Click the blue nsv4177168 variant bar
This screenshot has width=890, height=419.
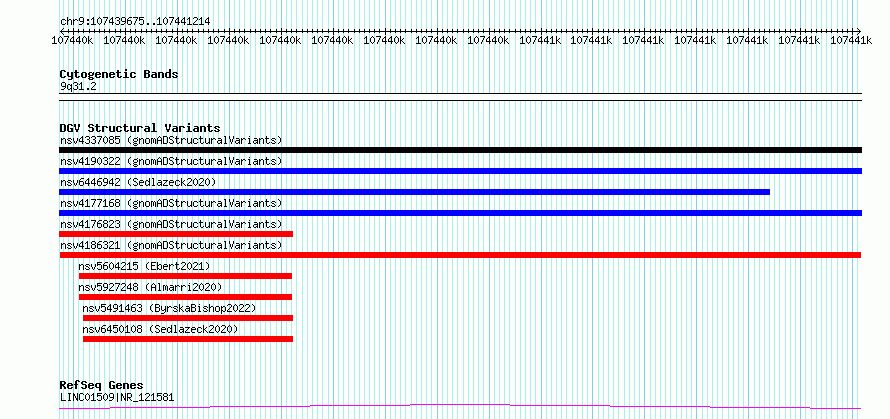tap(460, 213)
